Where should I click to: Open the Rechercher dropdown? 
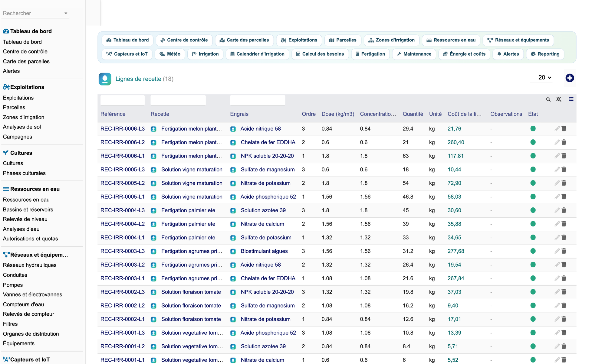(x=35, y=13)
